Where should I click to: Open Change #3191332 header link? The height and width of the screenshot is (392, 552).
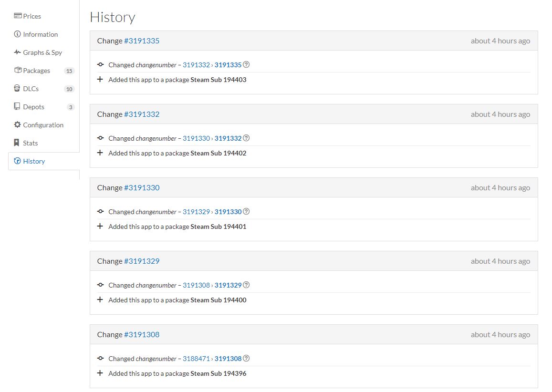(x=142, y=114)
